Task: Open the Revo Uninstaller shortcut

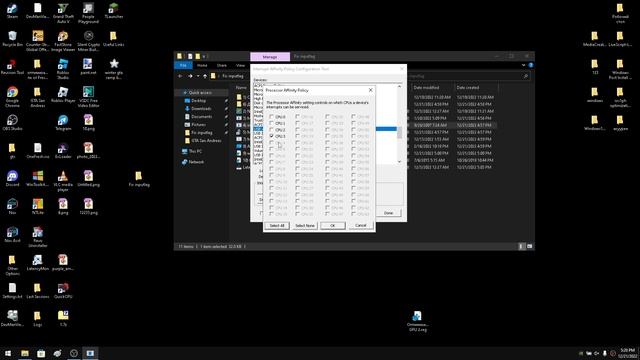Action: 38,237
